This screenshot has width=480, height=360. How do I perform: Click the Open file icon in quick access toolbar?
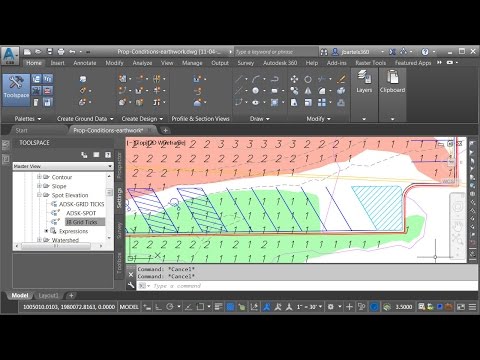[38, 52]
